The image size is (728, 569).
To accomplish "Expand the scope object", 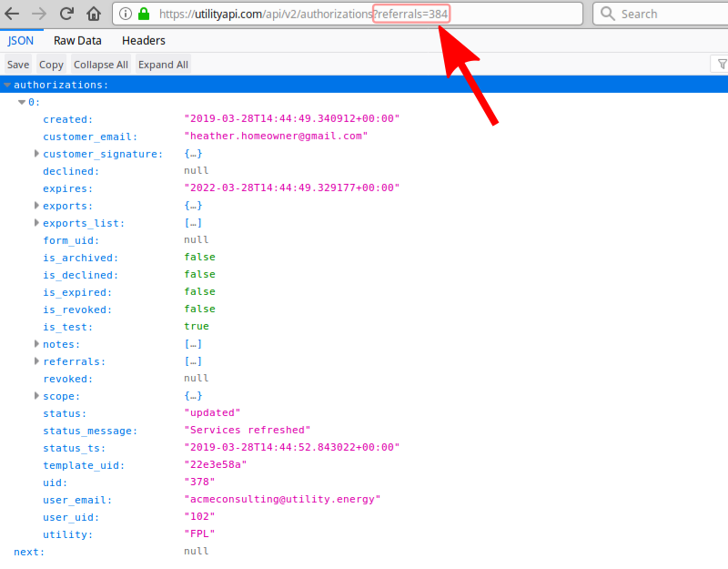I will pos(36,396).
